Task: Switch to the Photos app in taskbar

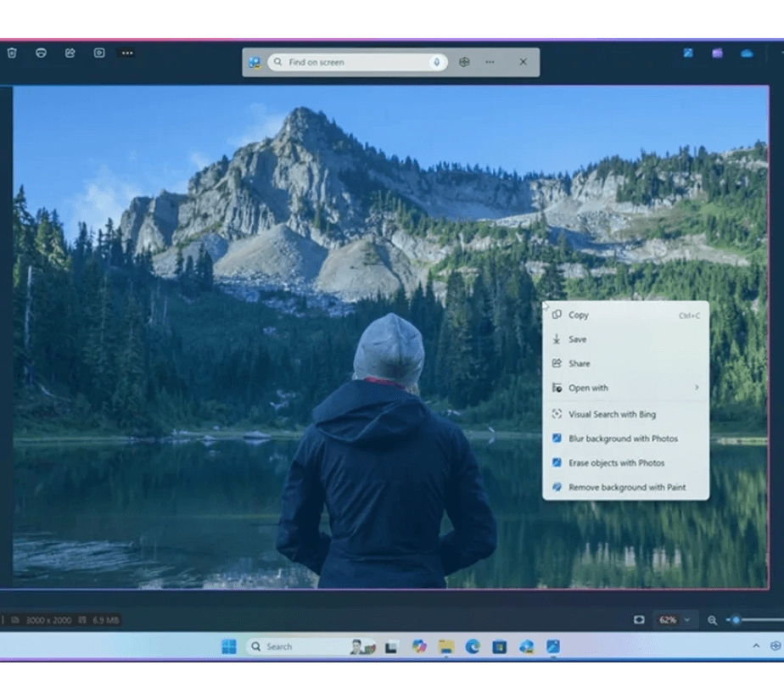Action: click(x=553, y=646)
